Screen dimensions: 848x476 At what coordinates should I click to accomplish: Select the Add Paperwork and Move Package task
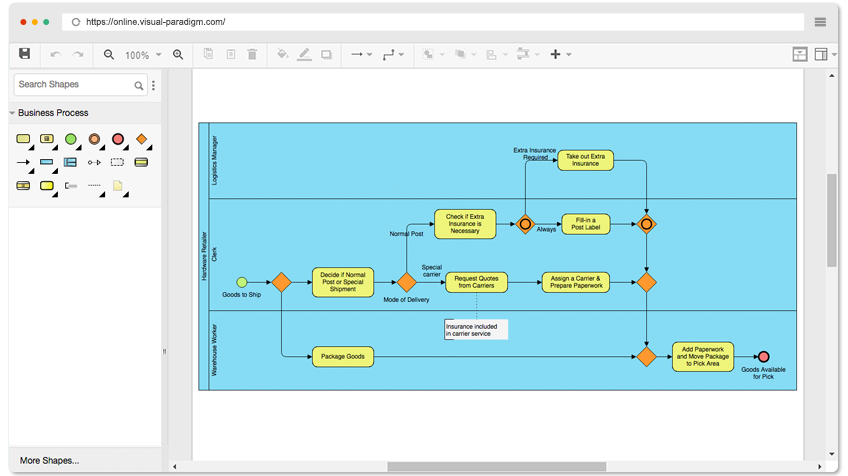pyautogui.click(x=703, y=356)
